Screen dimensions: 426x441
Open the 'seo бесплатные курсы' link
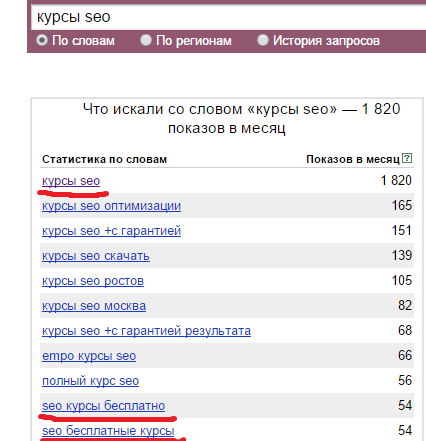(x=108, y=431)
